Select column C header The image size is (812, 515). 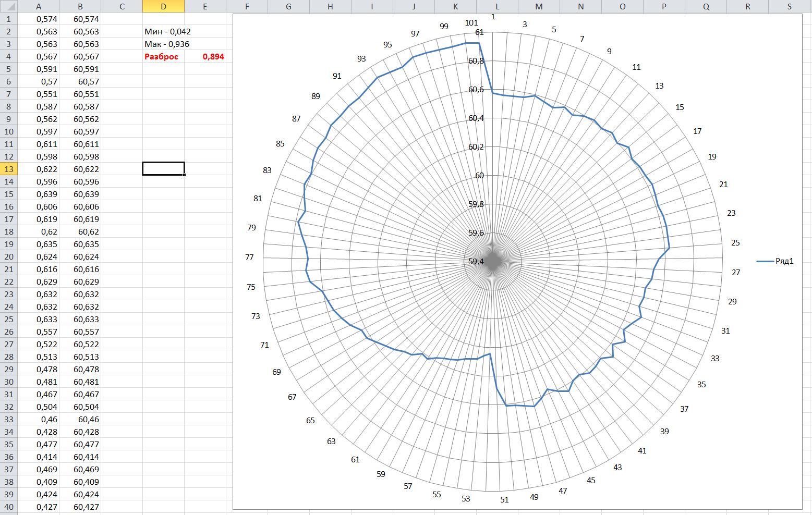click(122, 6)
